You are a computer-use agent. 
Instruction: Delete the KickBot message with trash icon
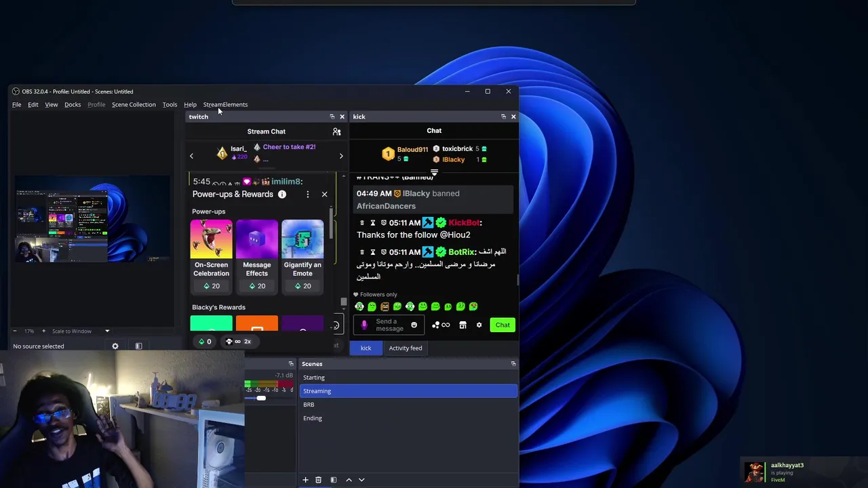click(362, 222)
